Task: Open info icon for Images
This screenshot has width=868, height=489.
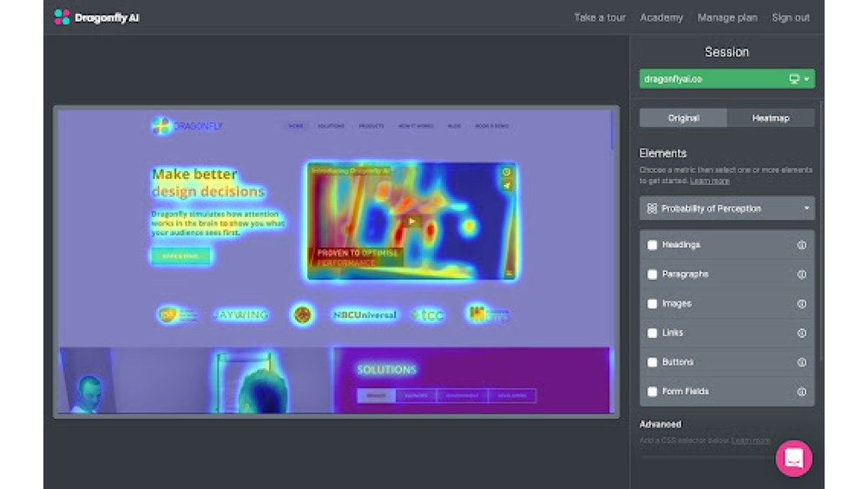Action: [x=801, y=303]
